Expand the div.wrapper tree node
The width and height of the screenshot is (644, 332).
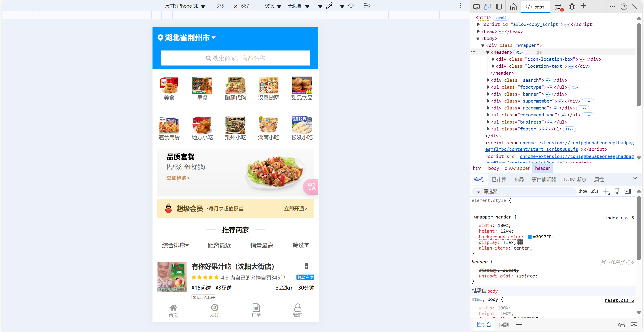pos(483,45)
